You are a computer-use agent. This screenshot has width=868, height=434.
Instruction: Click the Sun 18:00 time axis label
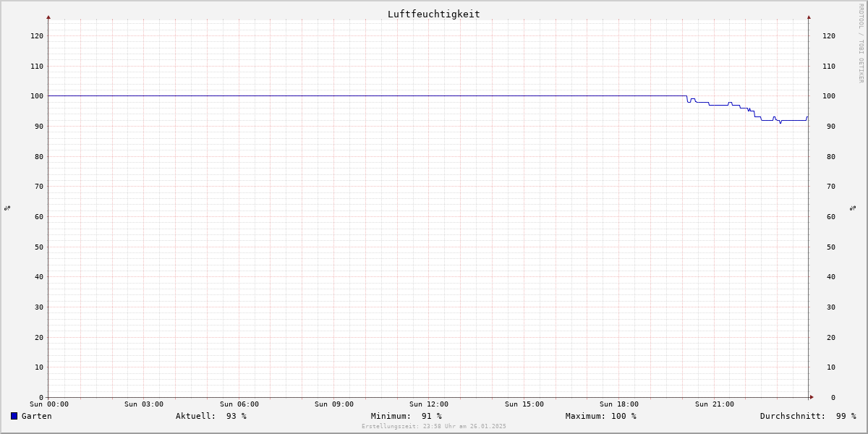[619, 404]
